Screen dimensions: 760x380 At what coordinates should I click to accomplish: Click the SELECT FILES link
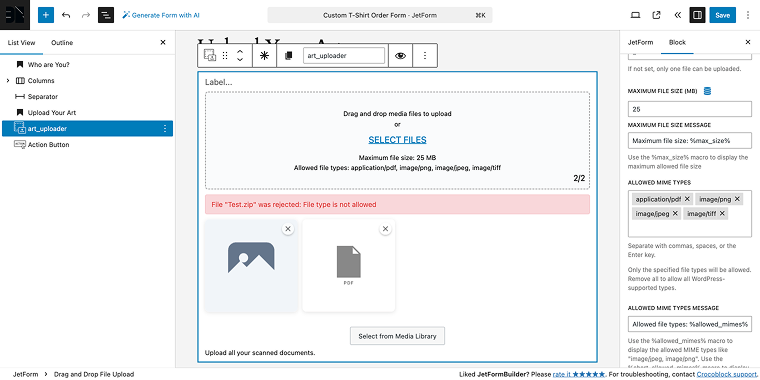397,140
